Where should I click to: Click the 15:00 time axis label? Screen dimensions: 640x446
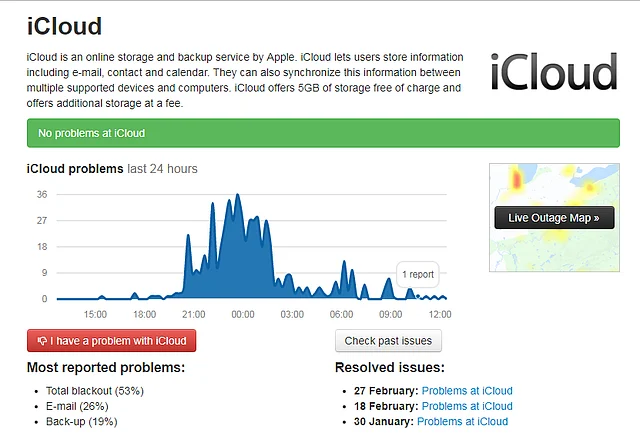point(95,315)
